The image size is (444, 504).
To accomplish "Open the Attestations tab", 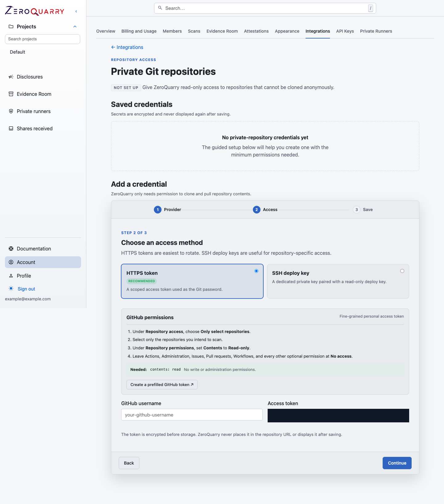I will tap(256, 31).
